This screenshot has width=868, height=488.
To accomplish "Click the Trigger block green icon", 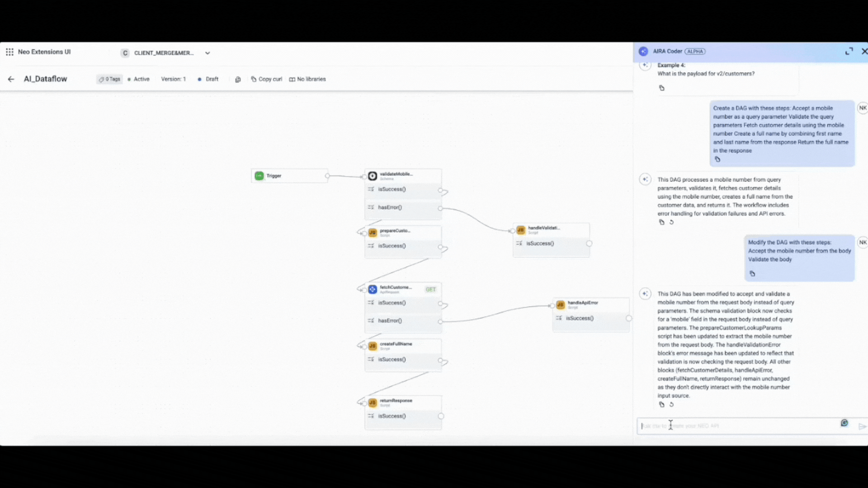I will (x=259, y=176).
